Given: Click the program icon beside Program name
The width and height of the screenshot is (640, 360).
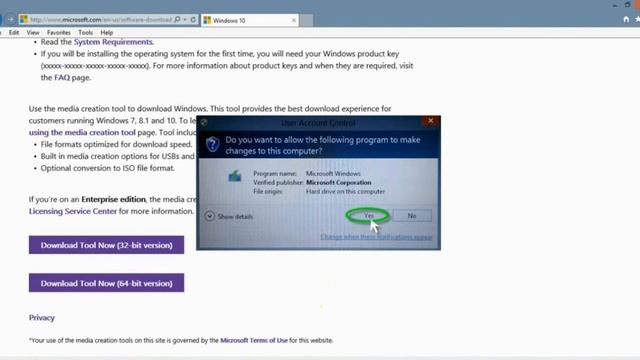Looking at the screenshot, I should point(235,177).
